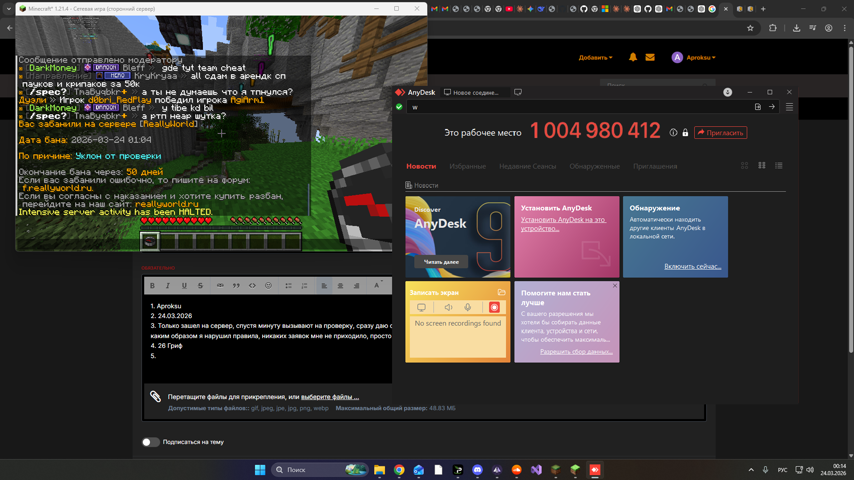Click the AnyDesk profile avatar icon
The width and height of the screenshot is (854, 480).
tap(728, 92)
